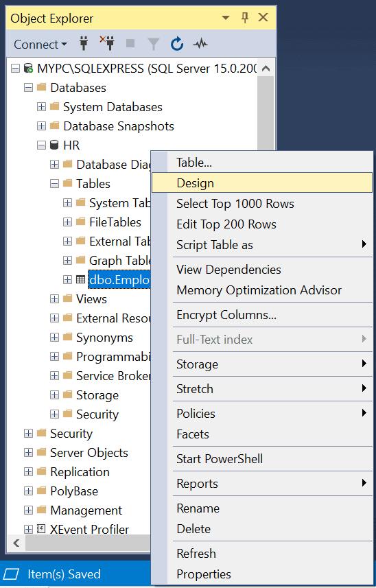Click the XEvent Profiler icon
376x588 pixels.
(x=41, y=529)
